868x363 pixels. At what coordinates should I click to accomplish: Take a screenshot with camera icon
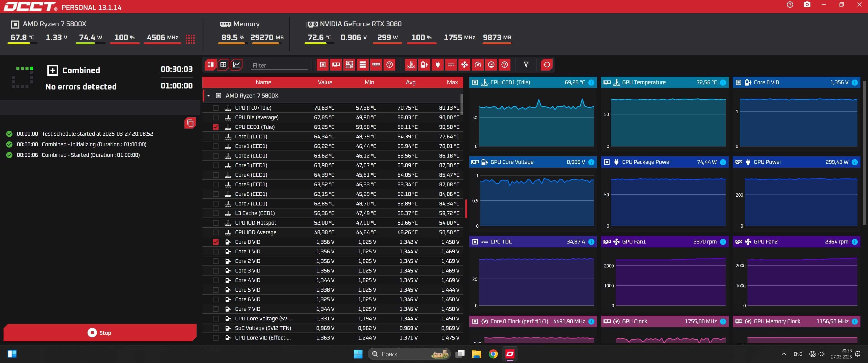click(x=807, y=5)
